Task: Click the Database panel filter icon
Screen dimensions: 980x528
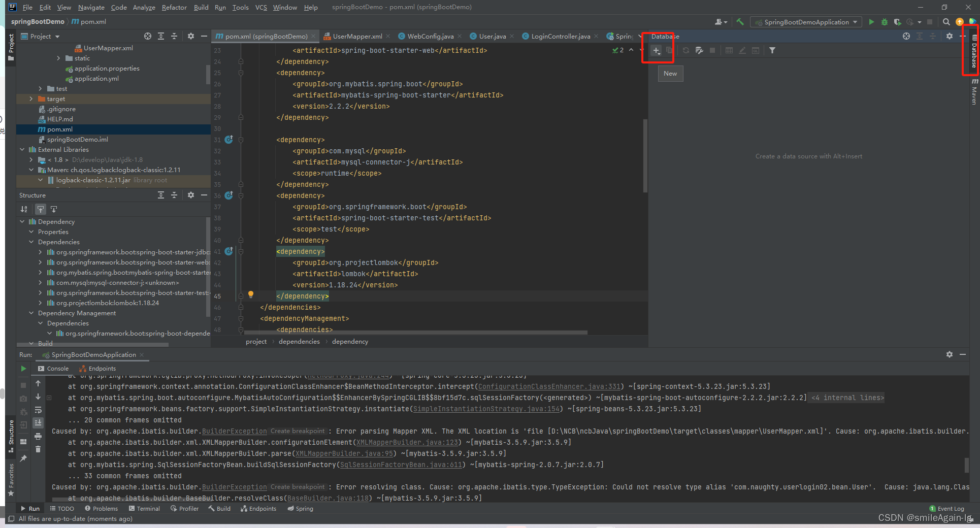Action: click(772, 51)
